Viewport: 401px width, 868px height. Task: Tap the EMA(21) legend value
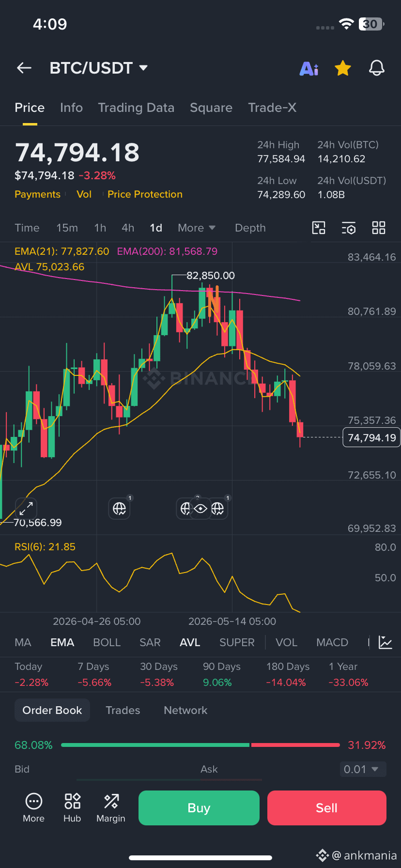tap(62, 251)
